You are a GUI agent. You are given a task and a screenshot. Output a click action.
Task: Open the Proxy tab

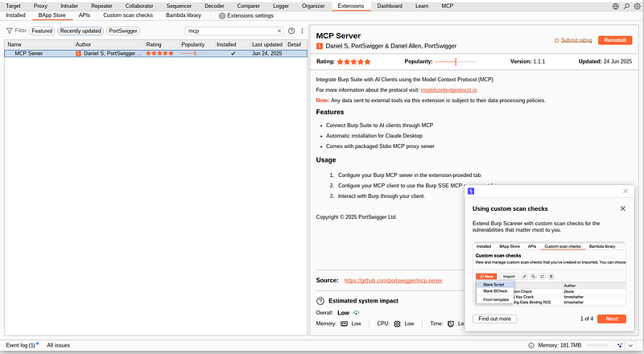pos(40,6)
